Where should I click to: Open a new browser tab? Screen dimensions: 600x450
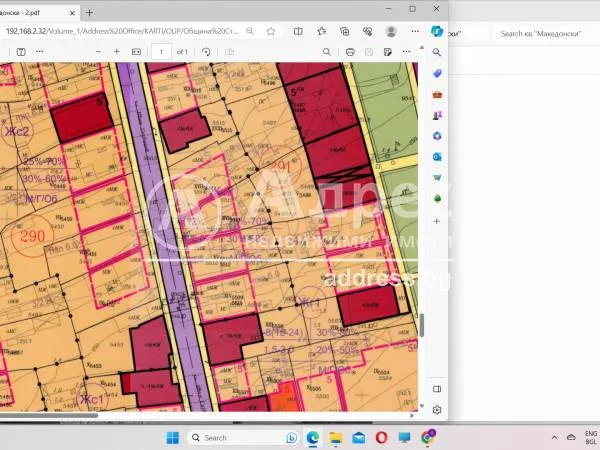click(x=90, y=13)
